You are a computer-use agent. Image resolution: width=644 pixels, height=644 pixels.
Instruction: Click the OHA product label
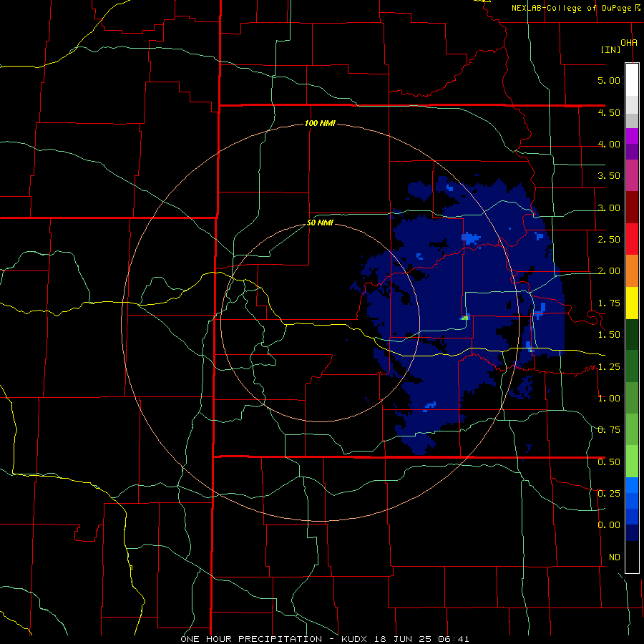(x=629, y=42)
